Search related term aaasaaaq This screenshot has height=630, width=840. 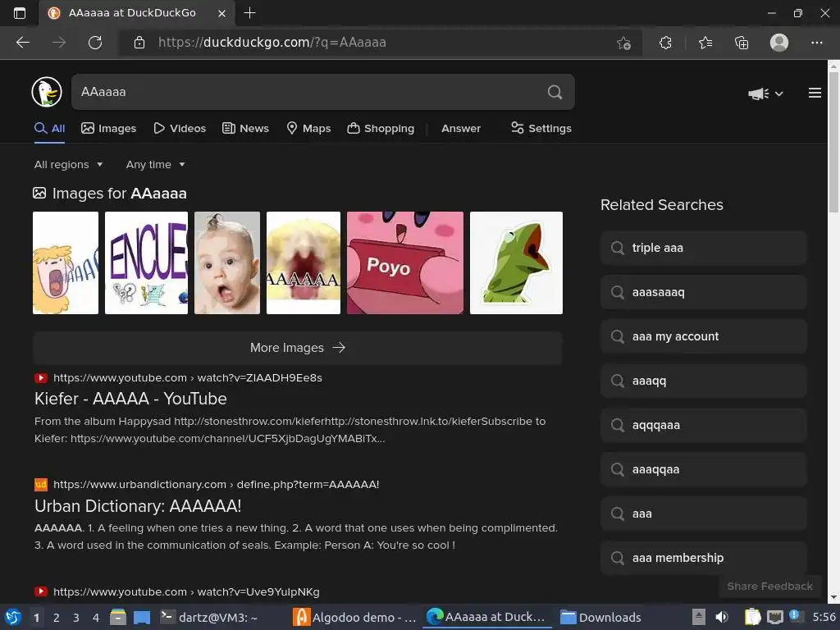coord(703,293)
